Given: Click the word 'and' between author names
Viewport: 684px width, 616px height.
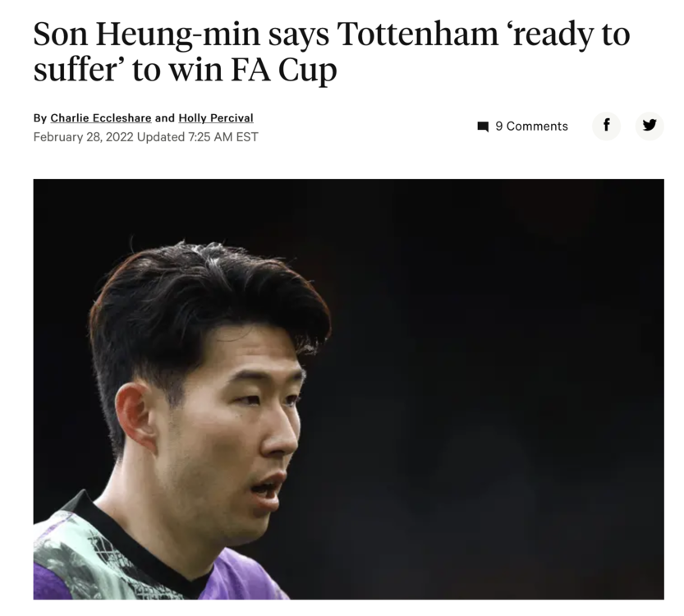Looking at the screenshot, I should tap(165, 117).
